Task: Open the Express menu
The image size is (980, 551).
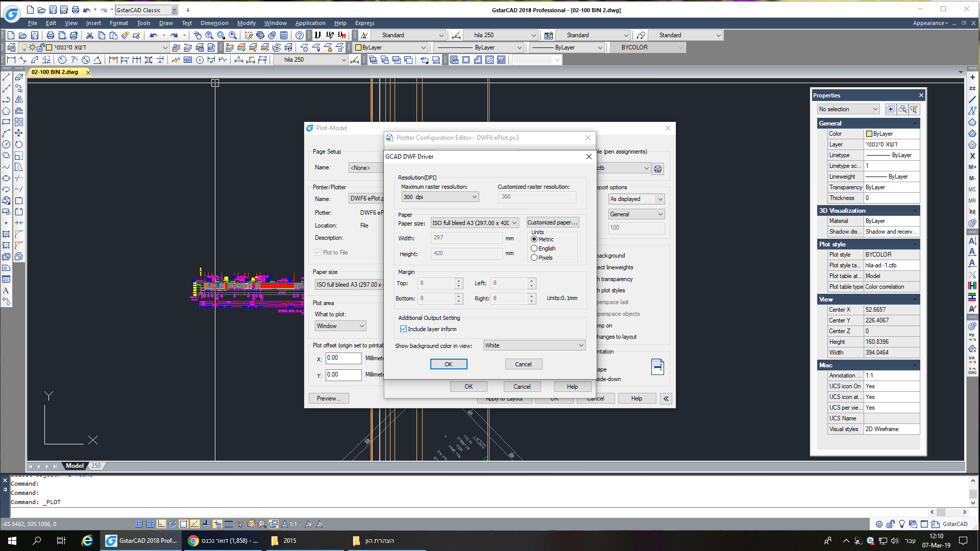Action: click(365, 23)
